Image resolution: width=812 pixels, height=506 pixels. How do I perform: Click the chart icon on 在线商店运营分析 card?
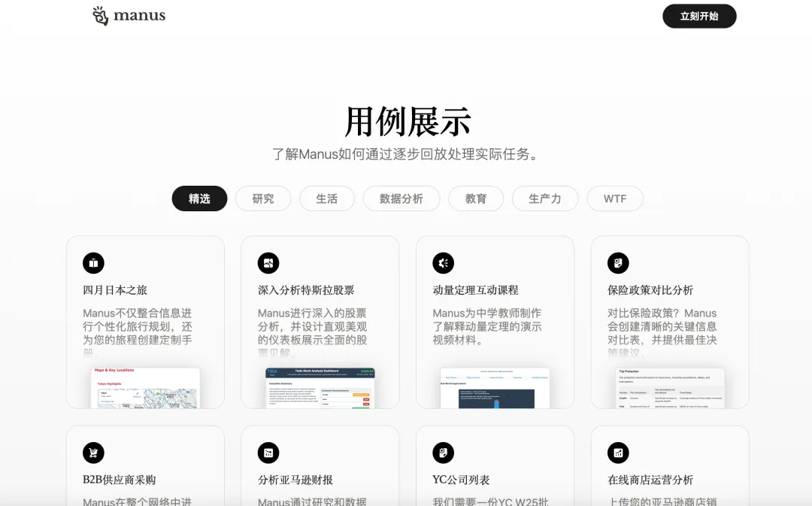pos(618,453)
